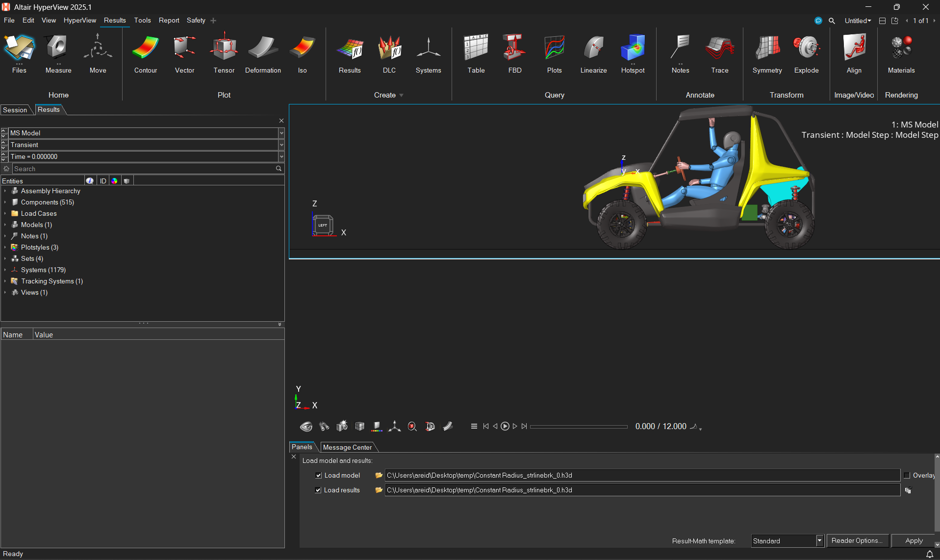Viewport: 940px width, 560px height.
Task: Expand the Components (515) tree node
Action: (5, 202)
